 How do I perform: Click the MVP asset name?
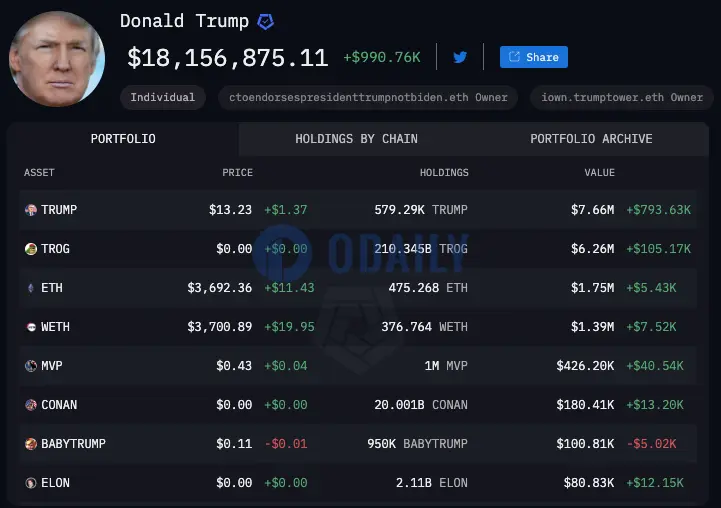click(x=52, y=366)
